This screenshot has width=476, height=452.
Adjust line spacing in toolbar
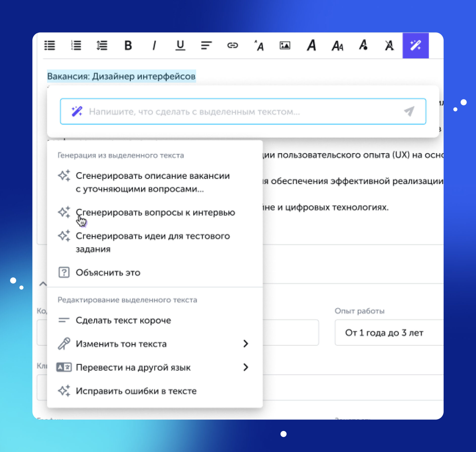pos(102,45)
